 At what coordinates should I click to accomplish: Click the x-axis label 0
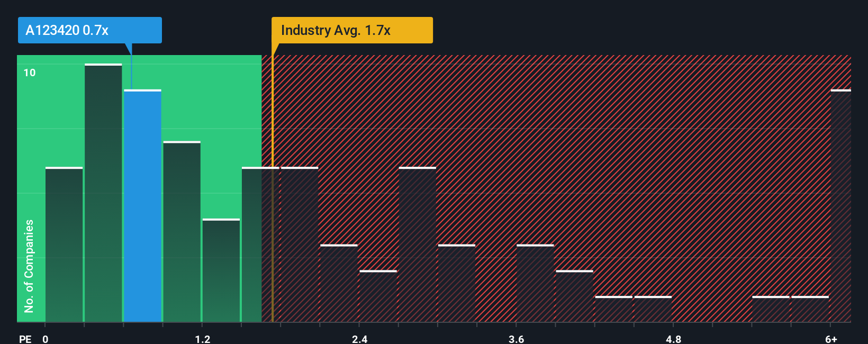point(46,339)
